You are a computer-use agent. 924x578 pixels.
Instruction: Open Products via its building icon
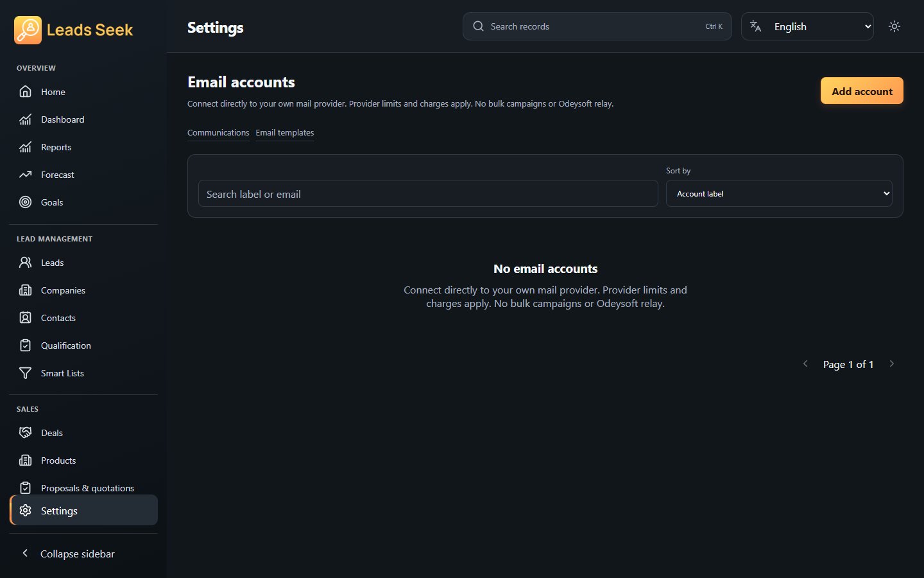(25, 460)
